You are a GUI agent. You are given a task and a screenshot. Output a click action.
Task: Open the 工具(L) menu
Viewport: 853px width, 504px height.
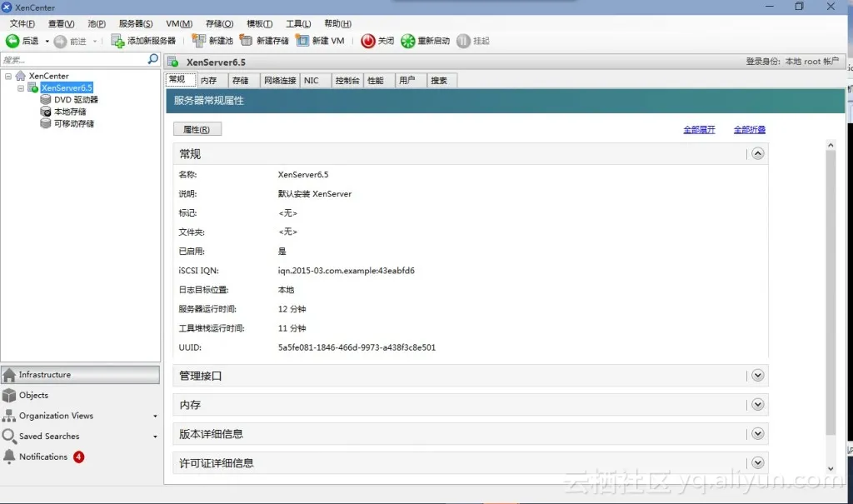(x=299, y=23)
